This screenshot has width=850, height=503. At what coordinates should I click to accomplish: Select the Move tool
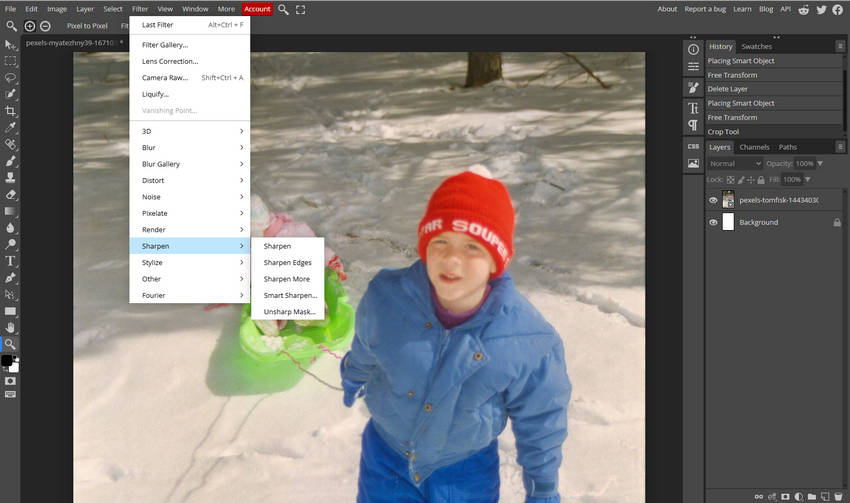tap(10, 45)
